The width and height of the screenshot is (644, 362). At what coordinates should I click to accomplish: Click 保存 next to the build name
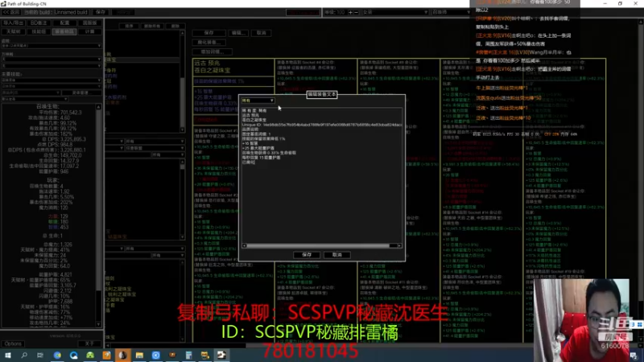(100, 12)
